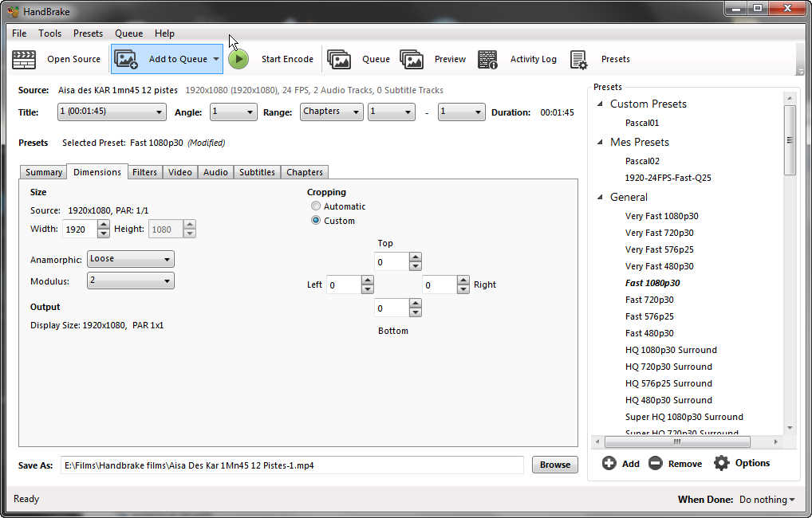Open the Modulus dropdown
Screen dimensions: 812x518
click(x=131, y=281)
